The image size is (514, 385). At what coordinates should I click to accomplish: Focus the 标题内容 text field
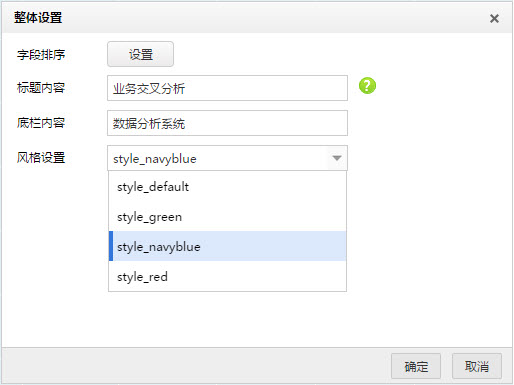point(227,88)
